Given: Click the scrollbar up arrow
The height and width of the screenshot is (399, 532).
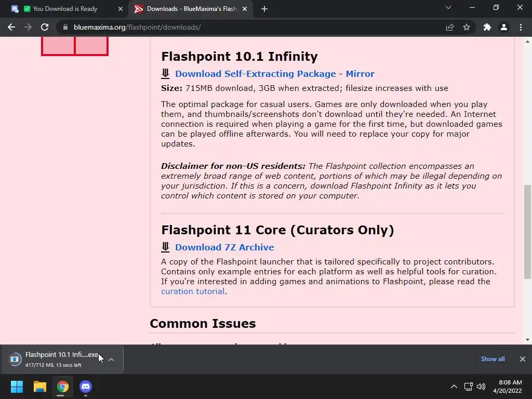Looking at the screenshot, I should point(527,42).
